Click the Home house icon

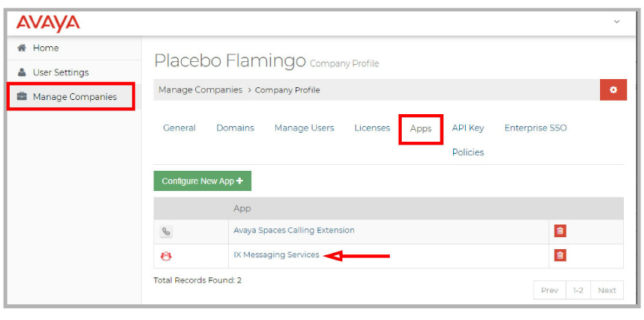[x=22, y=48]
